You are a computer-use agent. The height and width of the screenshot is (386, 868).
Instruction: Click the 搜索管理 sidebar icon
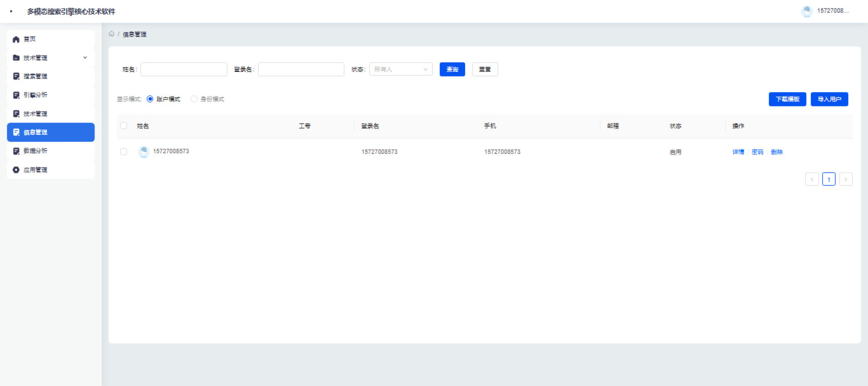[x=16, y=76]
